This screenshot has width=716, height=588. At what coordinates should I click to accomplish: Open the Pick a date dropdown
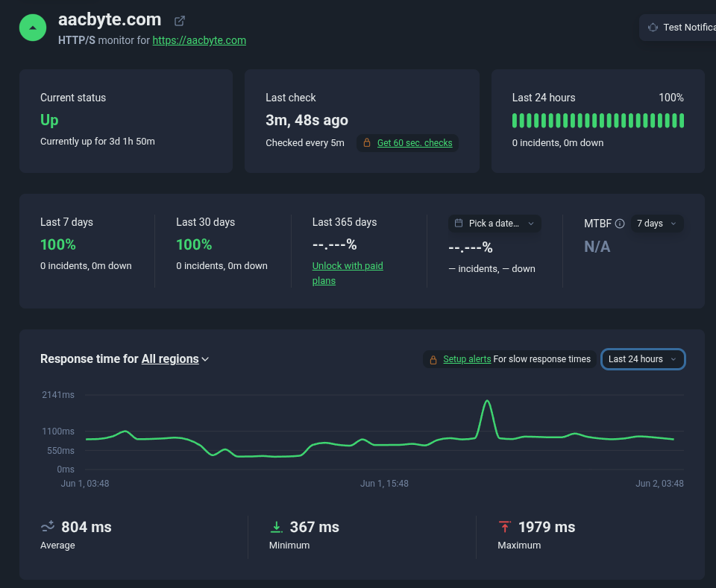coord(494,224)
